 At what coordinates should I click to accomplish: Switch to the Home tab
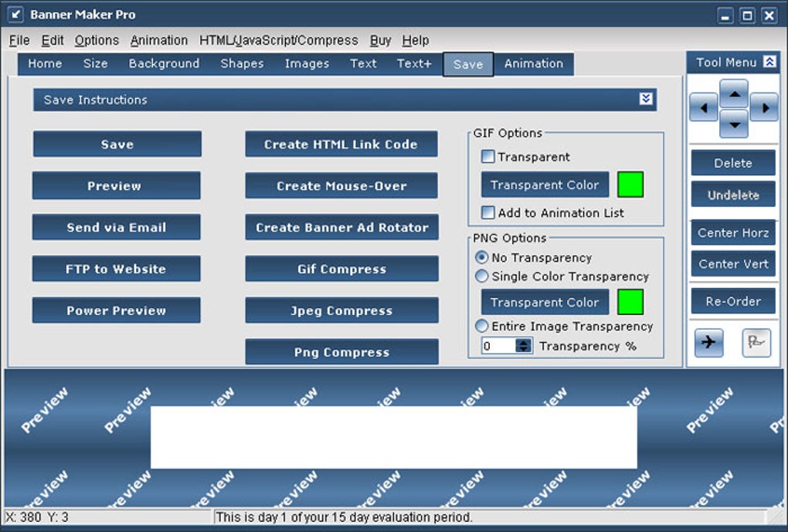(x=46, y=64)
